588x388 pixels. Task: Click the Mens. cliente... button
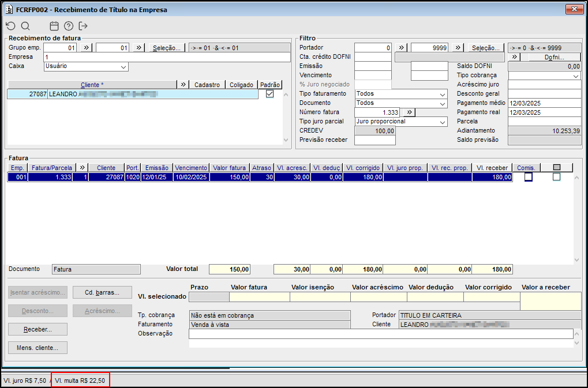tap(38, 348)
